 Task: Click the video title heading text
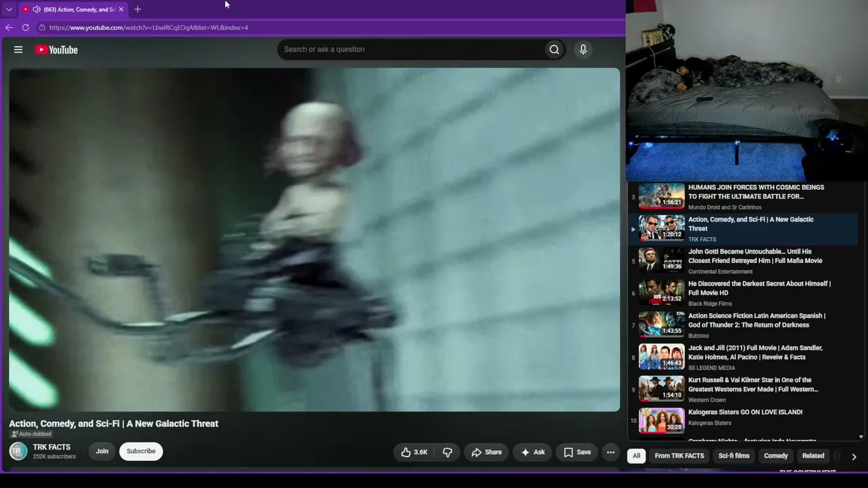coord(113,424)
